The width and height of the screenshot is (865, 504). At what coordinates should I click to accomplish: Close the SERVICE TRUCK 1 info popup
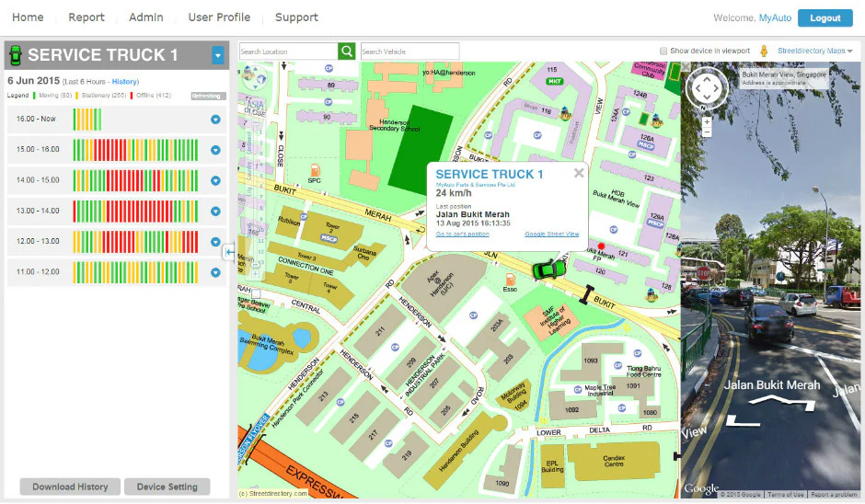[x=579, y=173]
